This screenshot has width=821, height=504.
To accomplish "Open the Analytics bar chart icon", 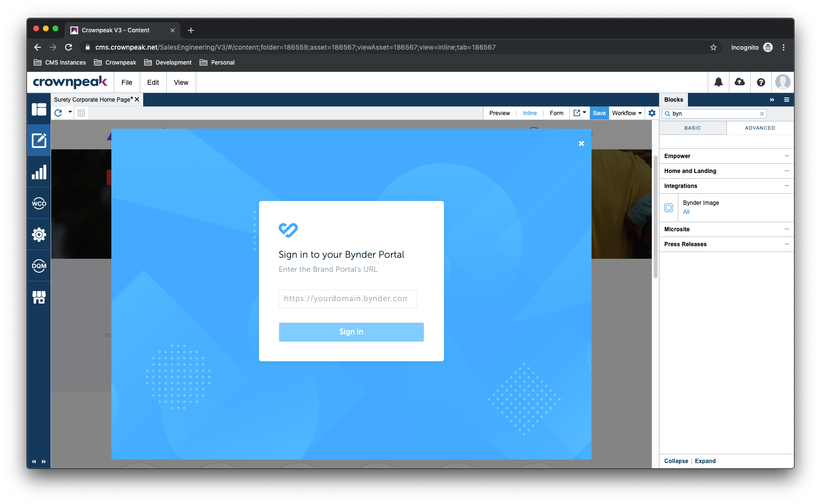I will 39,172.
